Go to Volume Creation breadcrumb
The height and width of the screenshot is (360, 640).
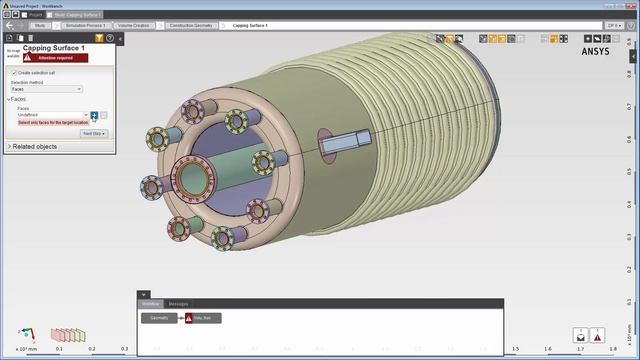point(134,25)
